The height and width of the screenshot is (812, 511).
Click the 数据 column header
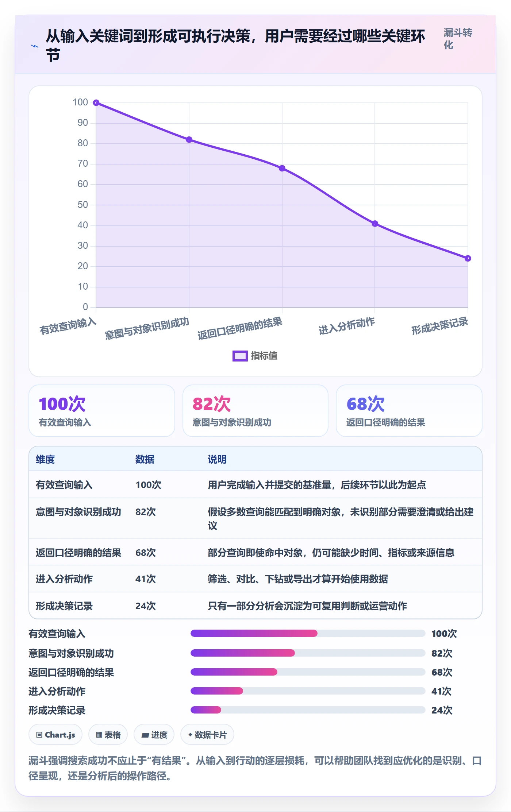(x=145, y=459)
